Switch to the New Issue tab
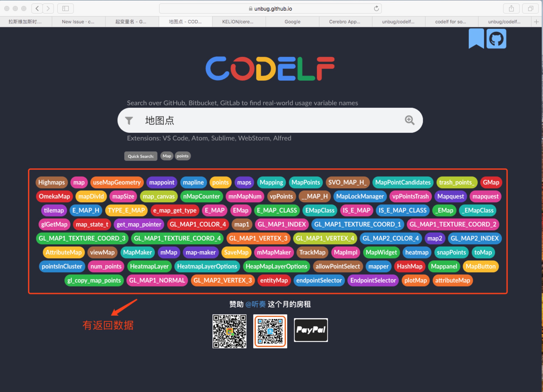Screen dimensions: 543x392 (78, 22)
